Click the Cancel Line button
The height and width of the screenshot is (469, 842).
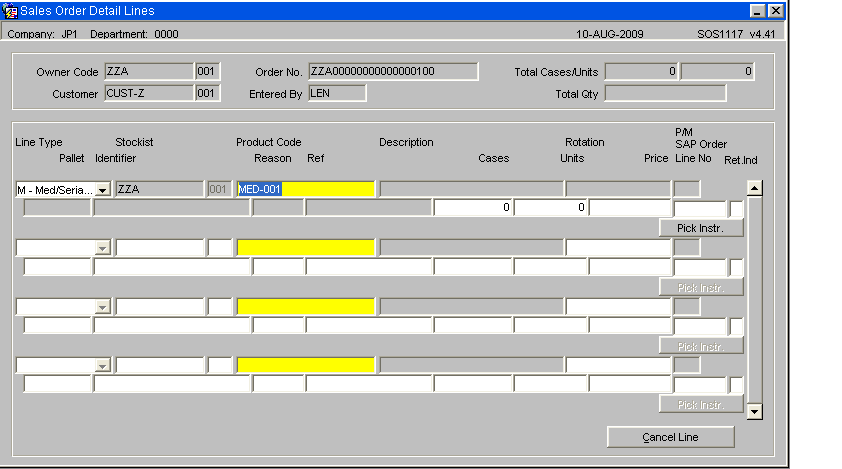pyautogui.click(x=670, y=437)
